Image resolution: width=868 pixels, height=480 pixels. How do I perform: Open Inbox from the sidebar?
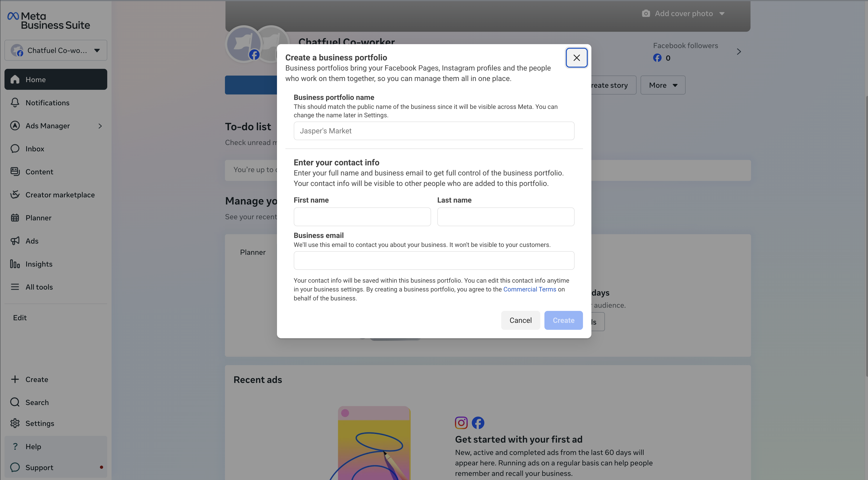point(56,149)
